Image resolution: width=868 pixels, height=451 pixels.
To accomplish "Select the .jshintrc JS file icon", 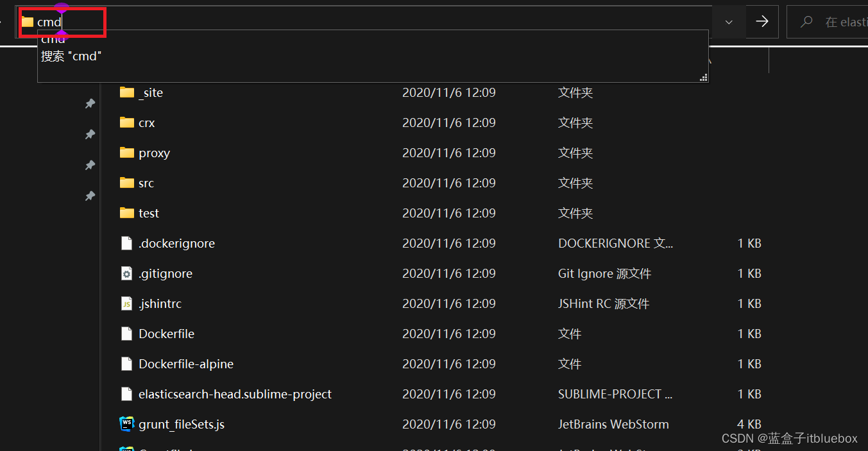I will [126, 303].
